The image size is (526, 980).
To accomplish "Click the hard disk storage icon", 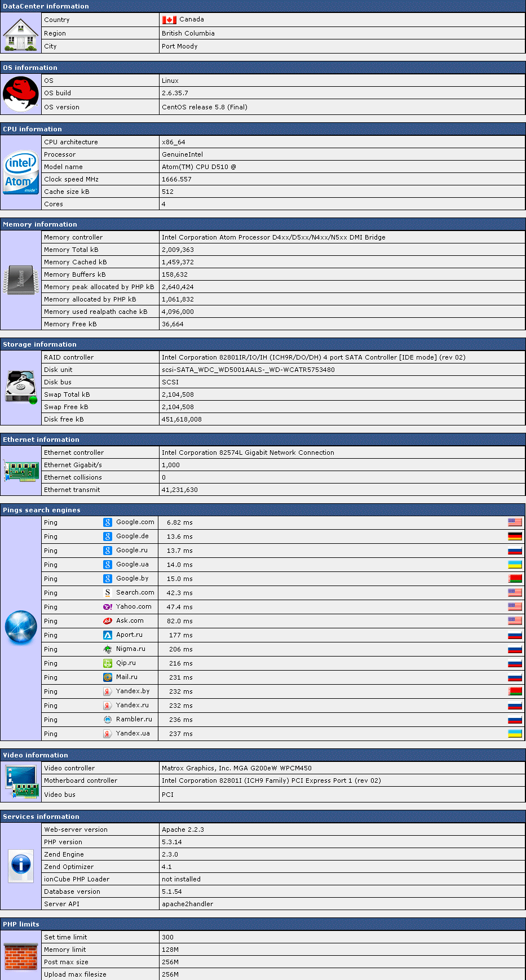I will 21,387.
